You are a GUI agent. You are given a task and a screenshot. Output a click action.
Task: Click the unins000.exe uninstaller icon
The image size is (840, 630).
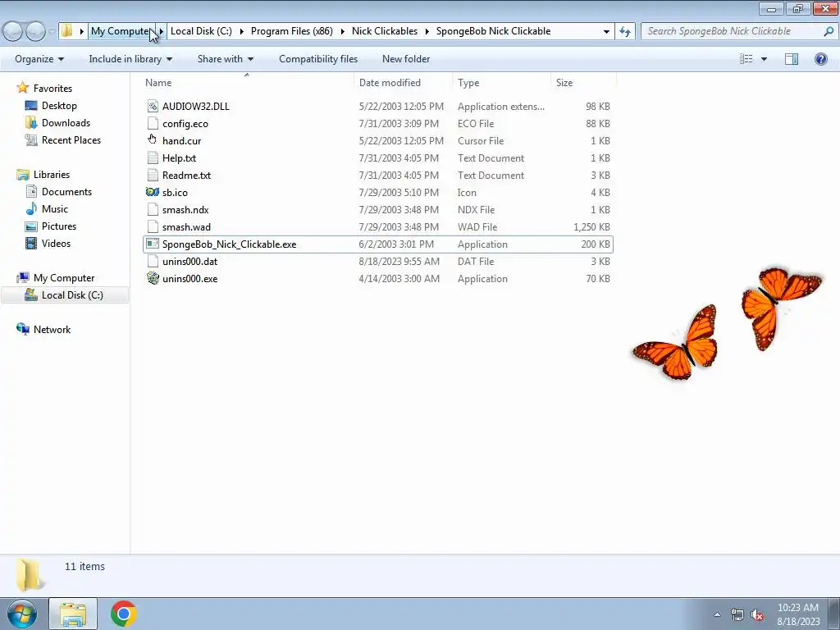[153, 278]
